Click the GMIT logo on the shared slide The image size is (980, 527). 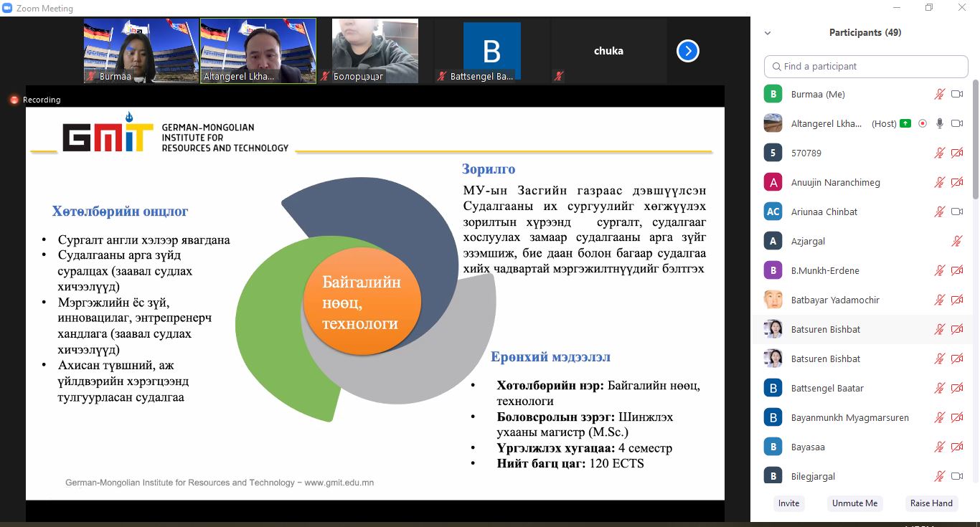click(x=108, y=133)
